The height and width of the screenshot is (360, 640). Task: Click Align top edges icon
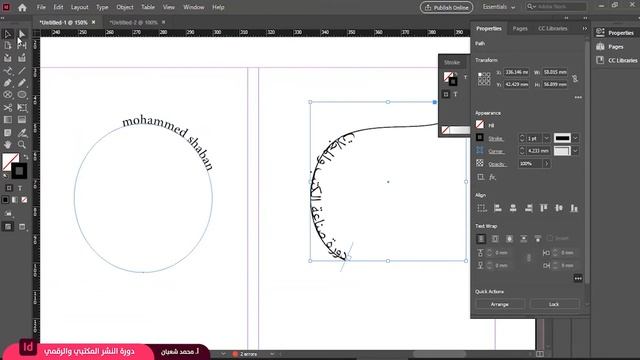coord(544,208)
